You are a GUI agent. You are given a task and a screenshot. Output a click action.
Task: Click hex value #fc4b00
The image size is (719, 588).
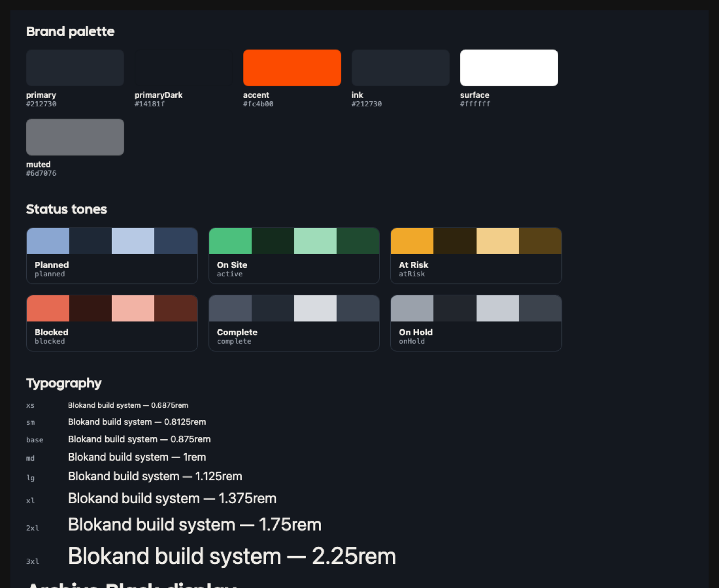pos(258,104)
